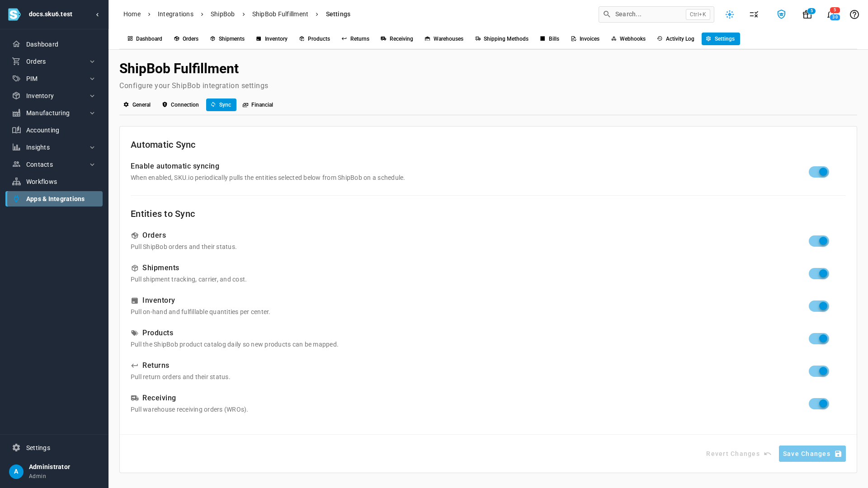868x488 pixels.
Task: Click the SKU.io logo icon
Action: pos(14,14)
